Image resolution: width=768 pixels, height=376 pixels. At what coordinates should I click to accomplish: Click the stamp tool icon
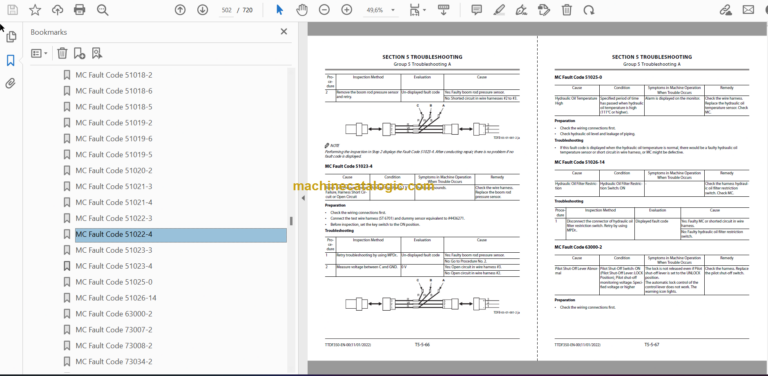pyautogui.click(x=544, y=10)
